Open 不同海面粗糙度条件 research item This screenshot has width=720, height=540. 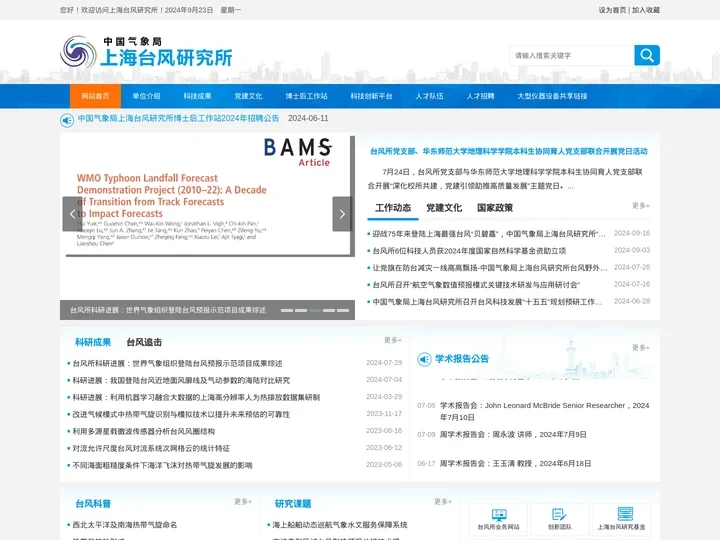[162, 465]
